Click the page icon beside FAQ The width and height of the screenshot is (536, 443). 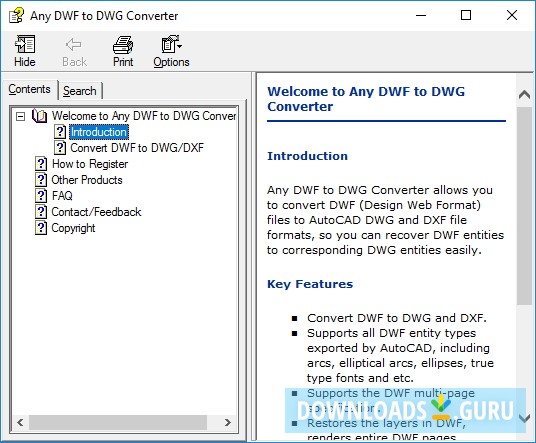point(41,196)
